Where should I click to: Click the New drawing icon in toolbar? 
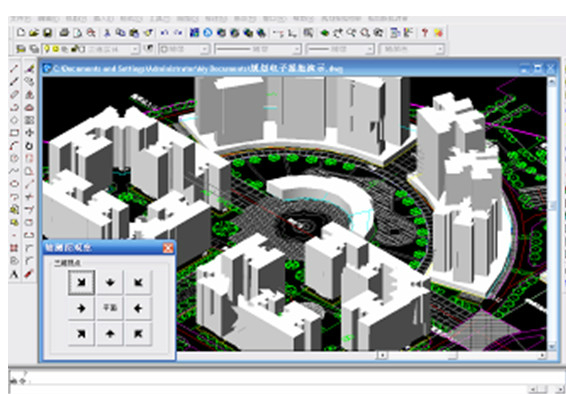pyautogui.click(x=21, y=33)
